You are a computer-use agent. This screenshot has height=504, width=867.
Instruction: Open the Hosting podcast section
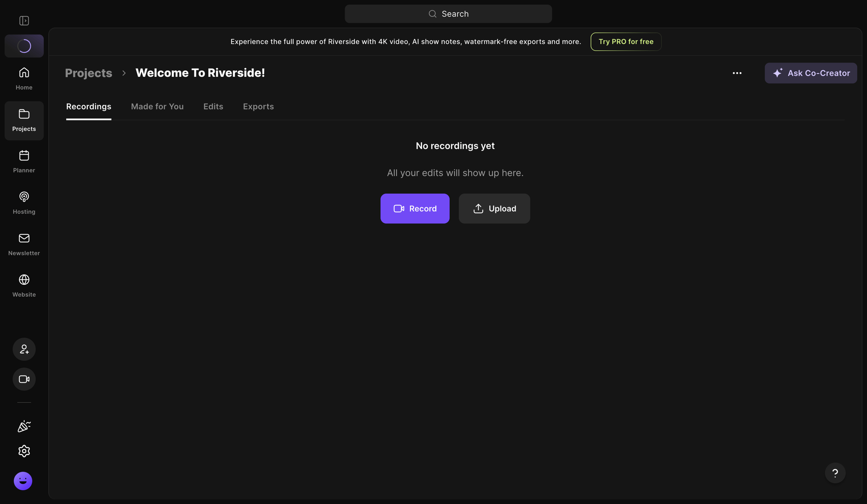pos(24,203)
